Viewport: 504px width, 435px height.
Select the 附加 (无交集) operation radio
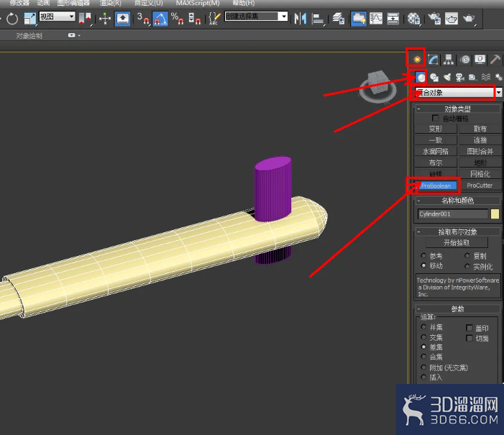coord(423,367)
